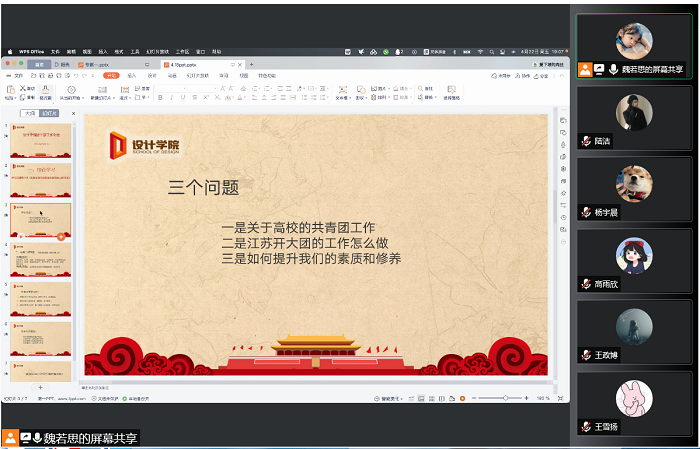This screenshot has height=449, width=700.
Task: Expand the Layout (版式) dropdown
Action: tap(126, 98)
